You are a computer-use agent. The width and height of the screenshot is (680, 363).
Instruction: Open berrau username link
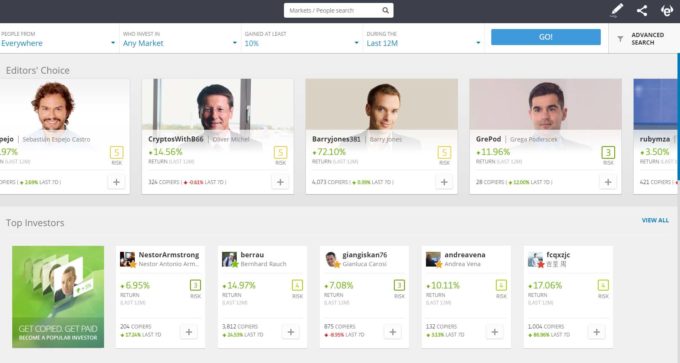tap(252, 255)
